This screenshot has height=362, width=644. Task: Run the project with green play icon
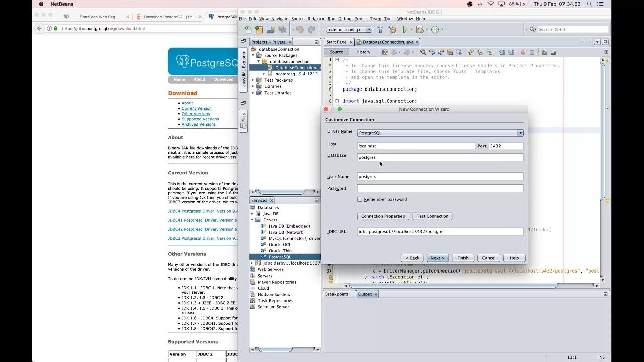405,30
